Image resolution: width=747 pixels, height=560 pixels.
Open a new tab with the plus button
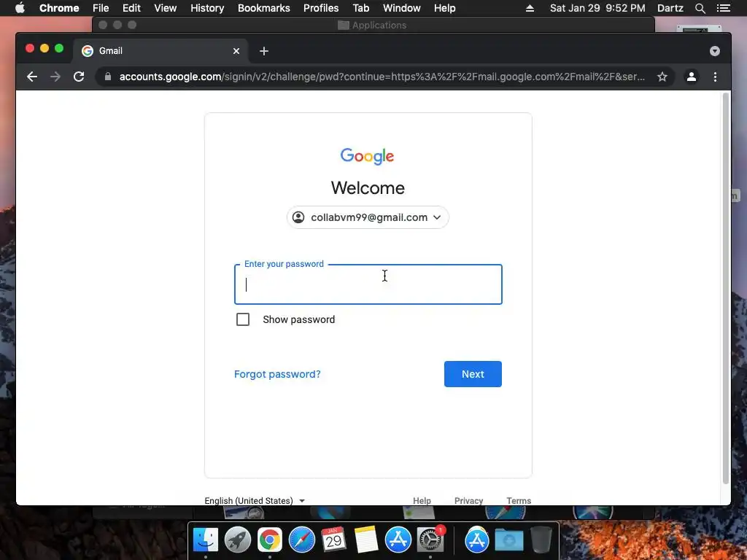264,51
